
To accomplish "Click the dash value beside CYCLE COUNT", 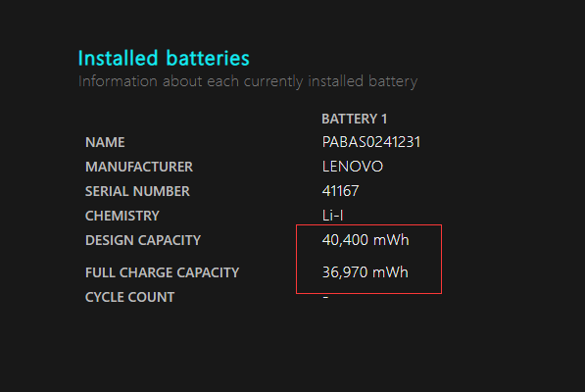I will [x=325, y=297].
